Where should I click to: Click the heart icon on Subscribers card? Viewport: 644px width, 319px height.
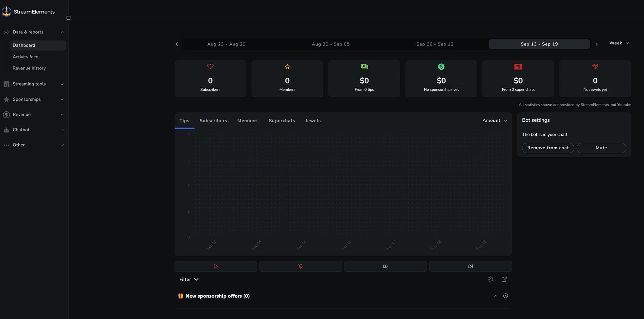[x=210, y=67]
